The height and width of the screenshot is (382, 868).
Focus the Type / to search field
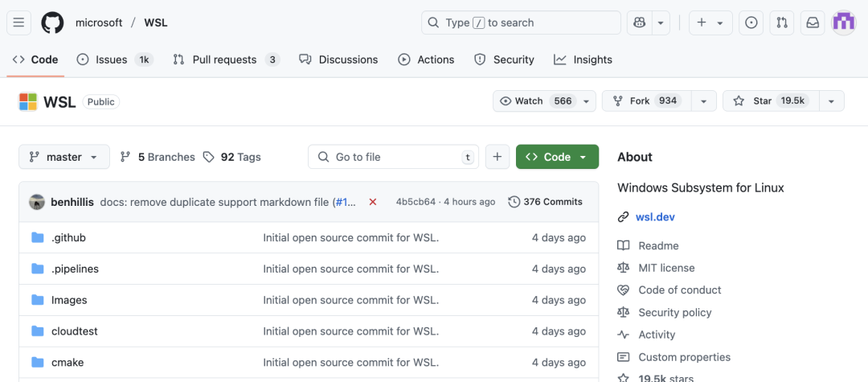(521, 23)
